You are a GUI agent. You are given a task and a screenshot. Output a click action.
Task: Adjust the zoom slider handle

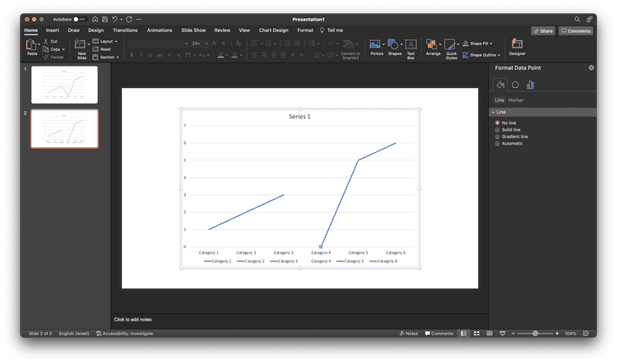pos(536,334)
